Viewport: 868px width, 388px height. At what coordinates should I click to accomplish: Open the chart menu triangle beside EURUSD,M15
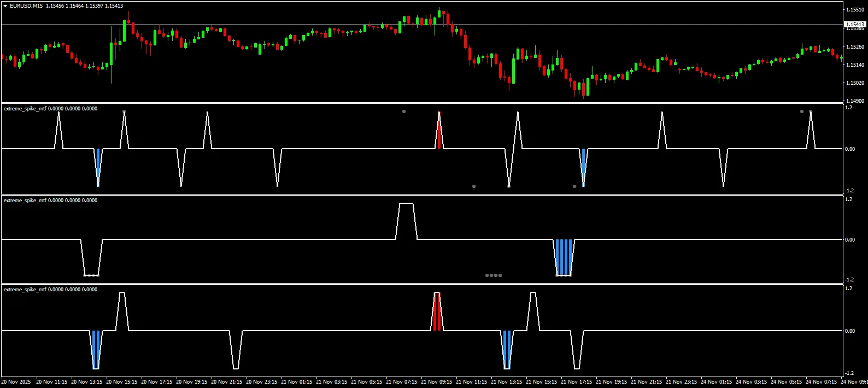tap(5, 6)
